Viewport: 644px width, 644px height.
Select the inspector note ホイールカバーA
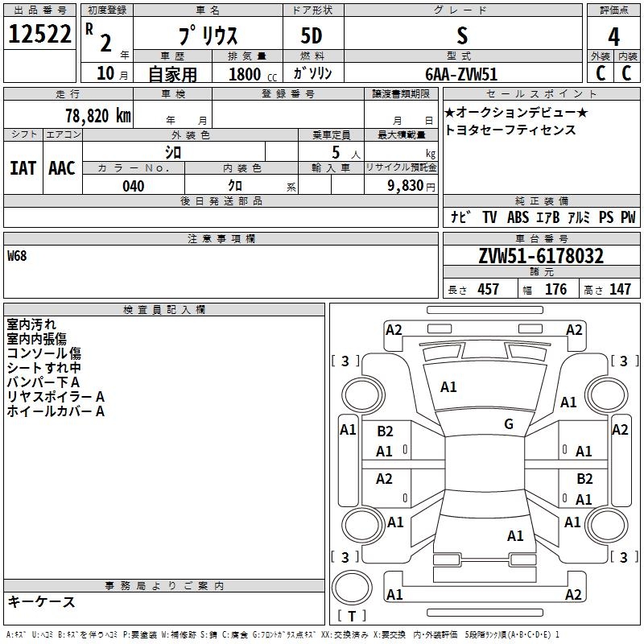(x=56, y=411)
